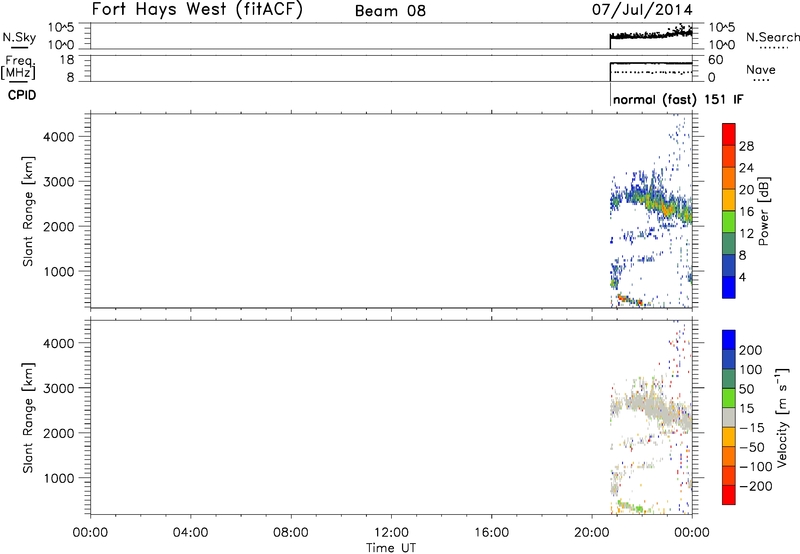
Task: Select the "Nave" legend label
Action: tap(761, 69)
